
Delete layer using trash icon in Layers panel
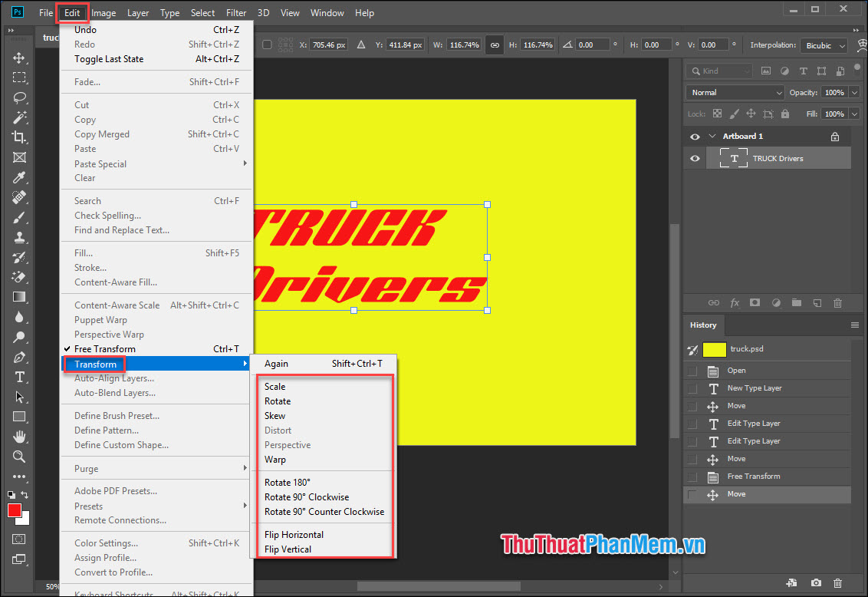(x=837, y=302)
